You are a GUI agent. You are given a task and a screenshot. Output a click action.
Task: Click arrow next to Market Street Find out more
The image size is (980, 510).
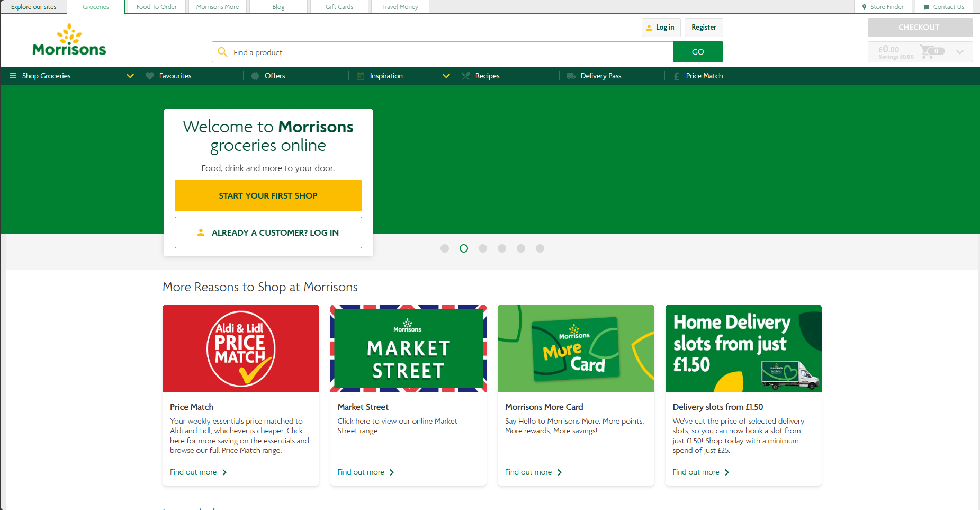pyautogui.click(x=392, y=472)
